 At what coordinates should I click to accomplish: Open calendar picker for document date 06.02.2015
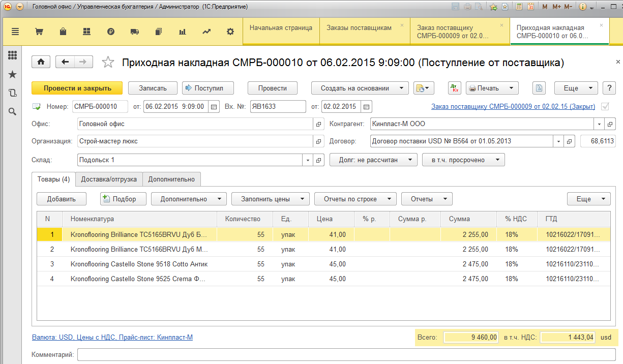click(x=214, y=107)
